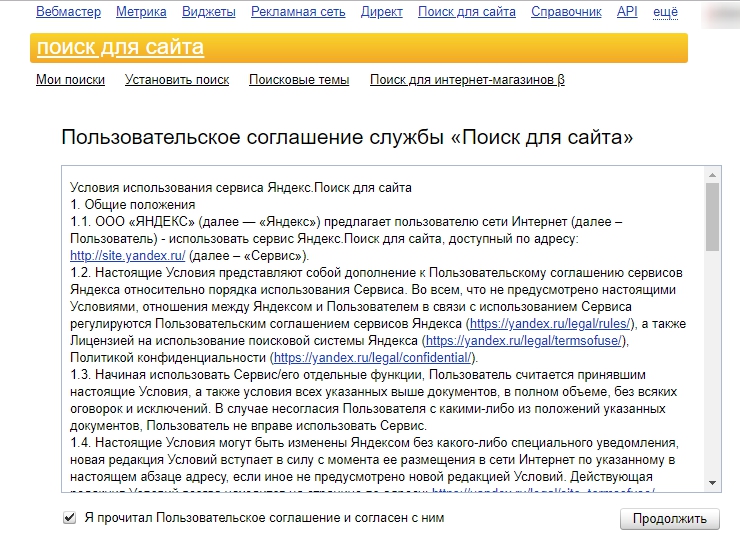Open the Справочник link
740x545 pixels.
click(x=566, y=12)
